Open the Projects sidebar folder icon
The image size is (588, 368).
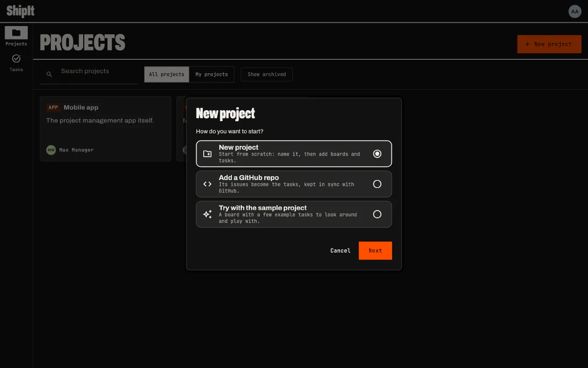tap(16, 33)
